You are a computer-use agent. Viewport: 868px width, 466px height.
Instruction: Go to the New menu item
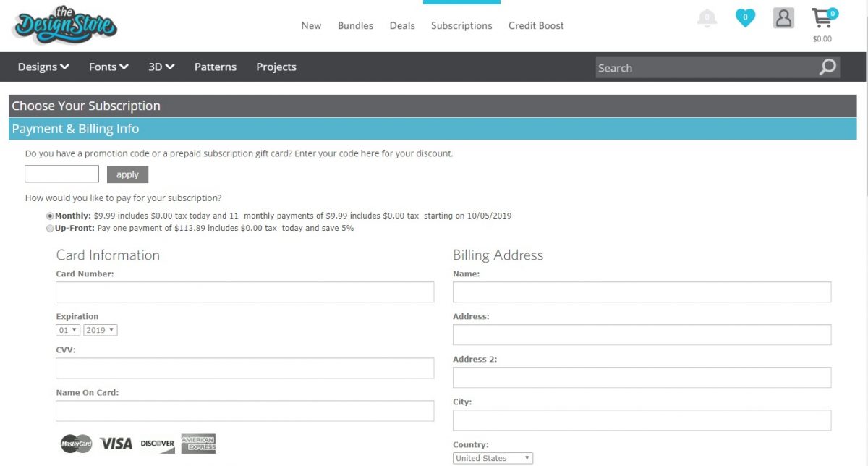pos(311,25)
